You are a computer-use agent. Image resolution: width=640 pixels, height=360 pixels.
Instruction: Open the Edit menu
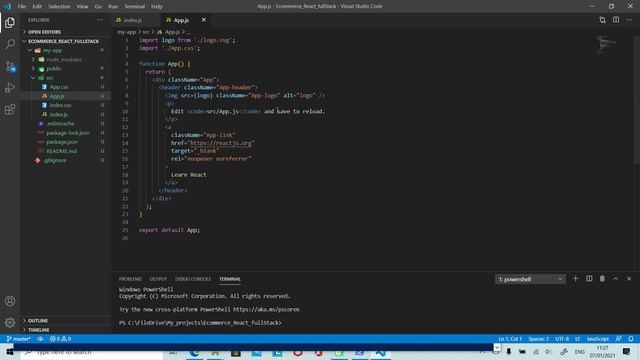(37, 7)
